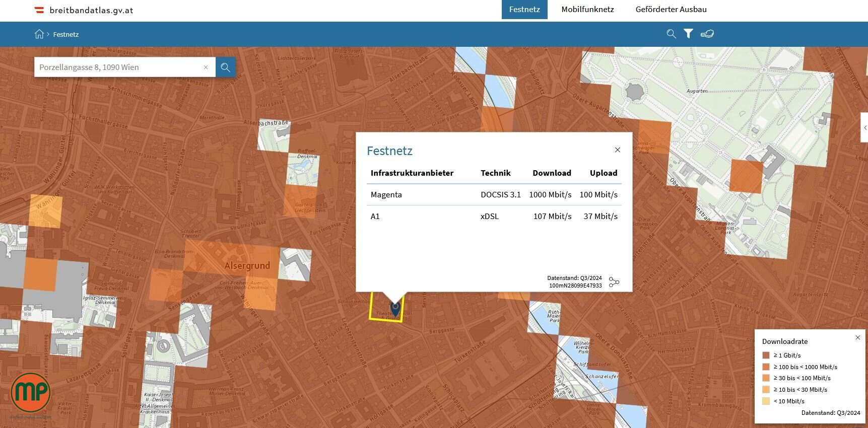Click the 100 Mbit/s upload value

click(x=598, y=194)
